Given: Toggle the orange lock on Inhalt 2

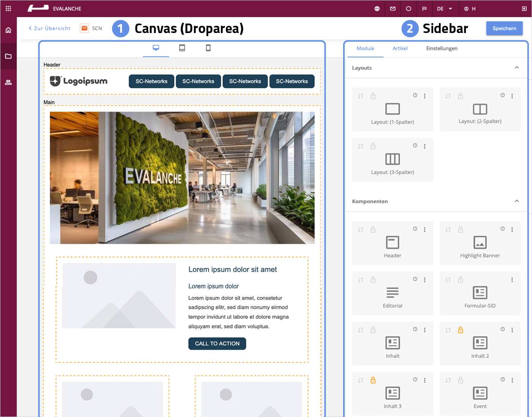Looking at the screenshot, I should (461, 330).
